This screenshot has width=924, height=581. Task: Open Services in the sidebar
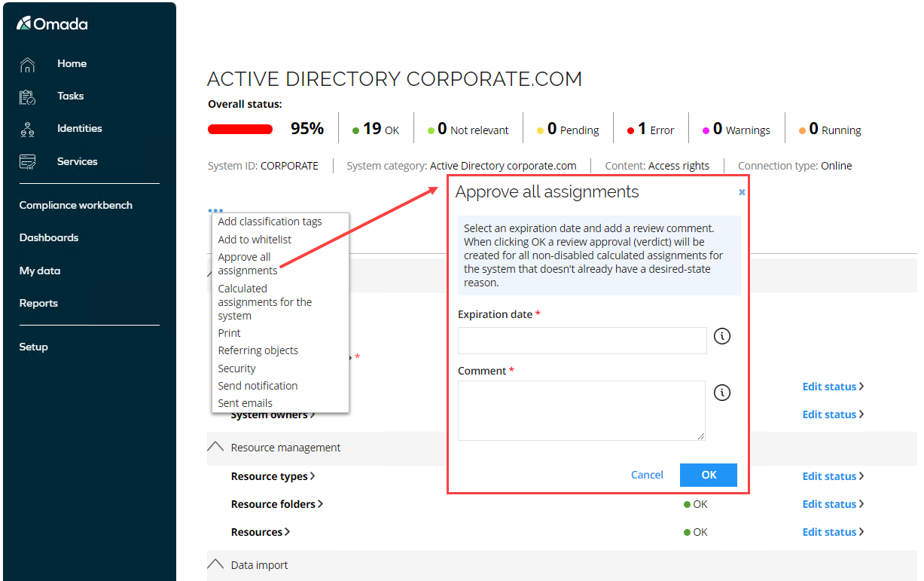click(77, 161)
